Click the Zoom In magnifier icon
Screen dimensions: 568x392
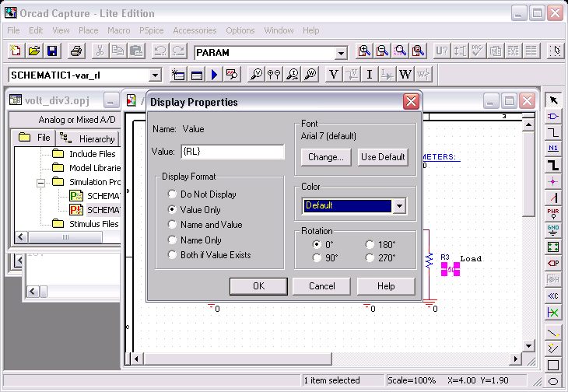pyautogui.click(x=364, y=51)
